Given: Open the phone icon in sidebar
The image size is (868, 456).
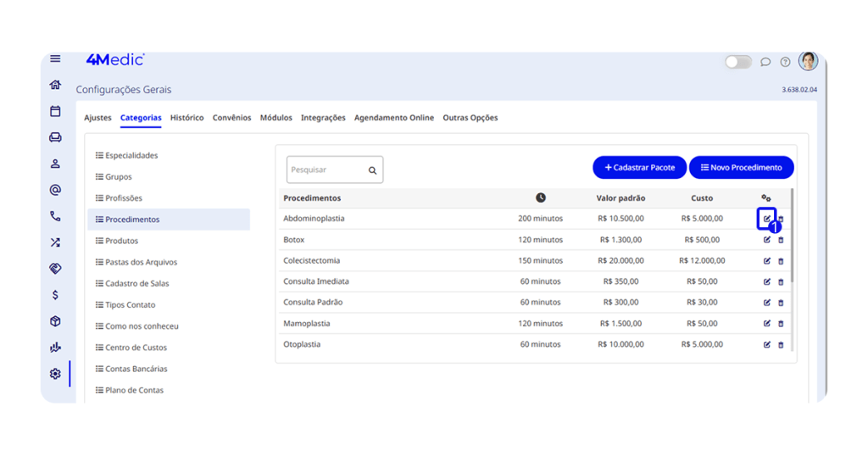Looking at the screenshot, I should click(x=55, y=216).
